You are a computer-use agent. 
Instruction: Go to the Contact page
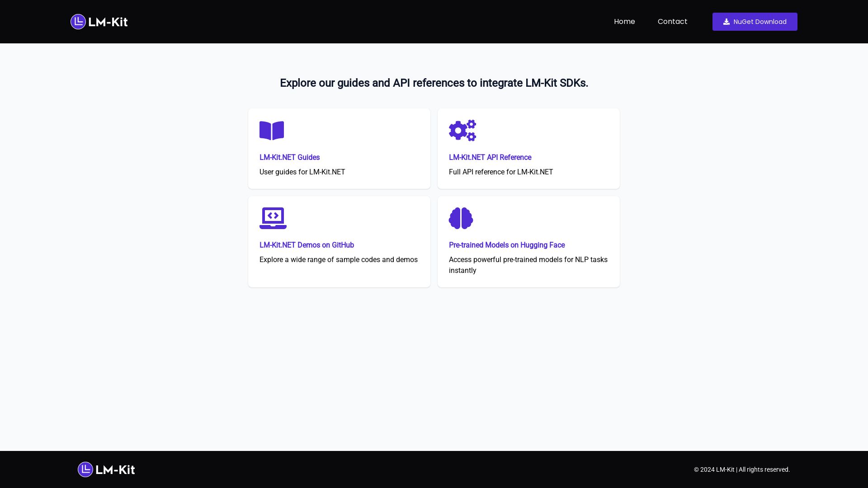point(672,22)
